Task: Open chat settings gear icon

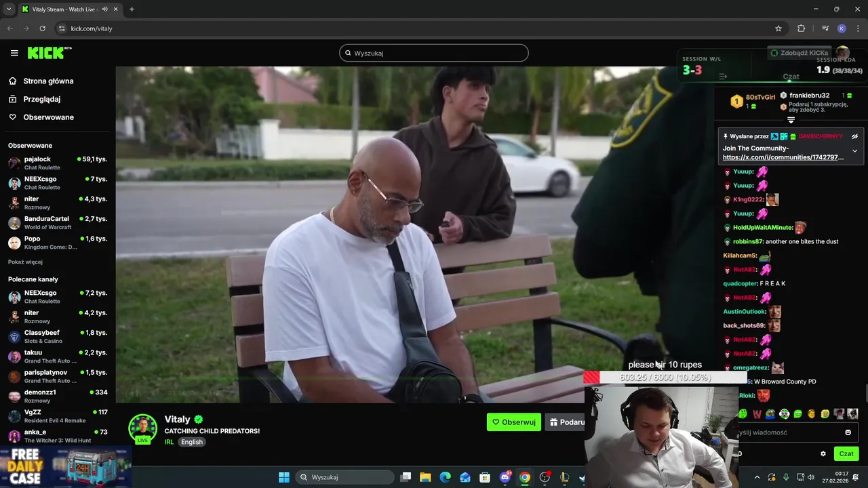Action: (823, 454)
